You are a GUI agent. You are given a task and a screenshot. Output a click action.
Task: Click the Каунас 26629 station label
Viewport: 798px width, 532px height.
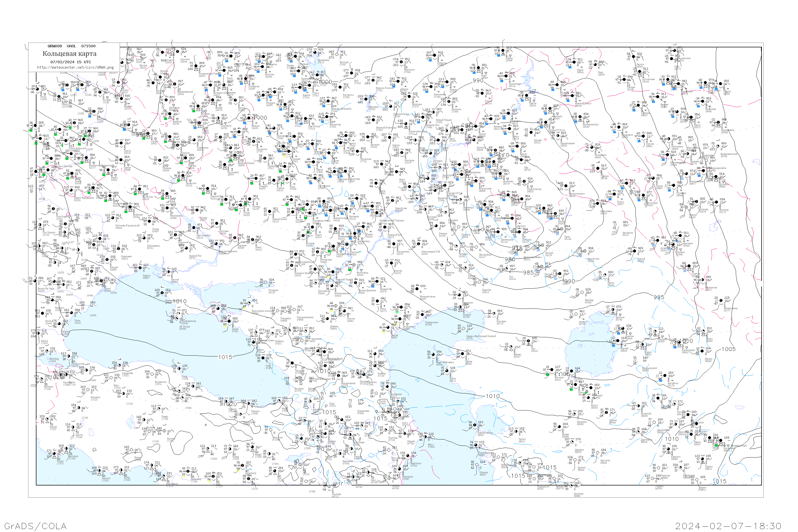pyautogui.click(x=125, y=91)
